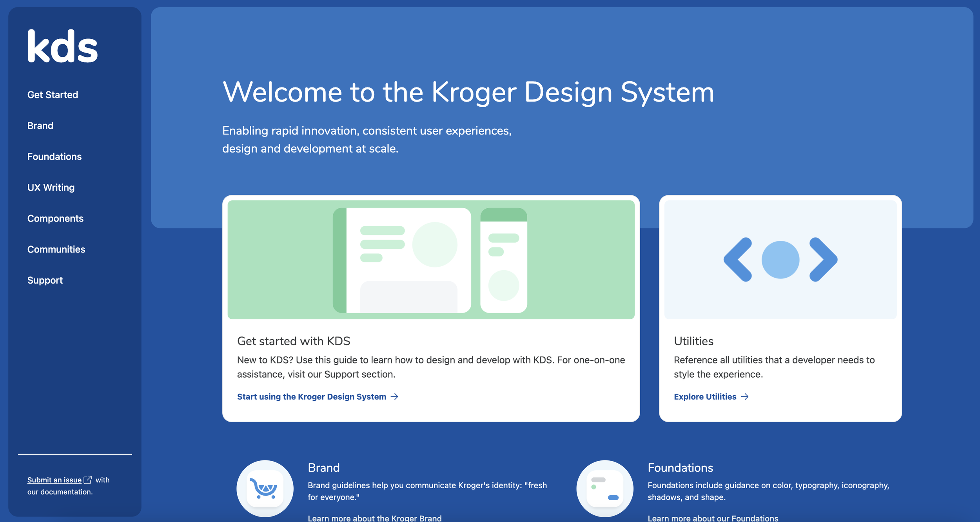The width and height of the screenshot is (980, 522).
Task: Click external link icon beside Submit an issue
Action: tap(88, 480)
